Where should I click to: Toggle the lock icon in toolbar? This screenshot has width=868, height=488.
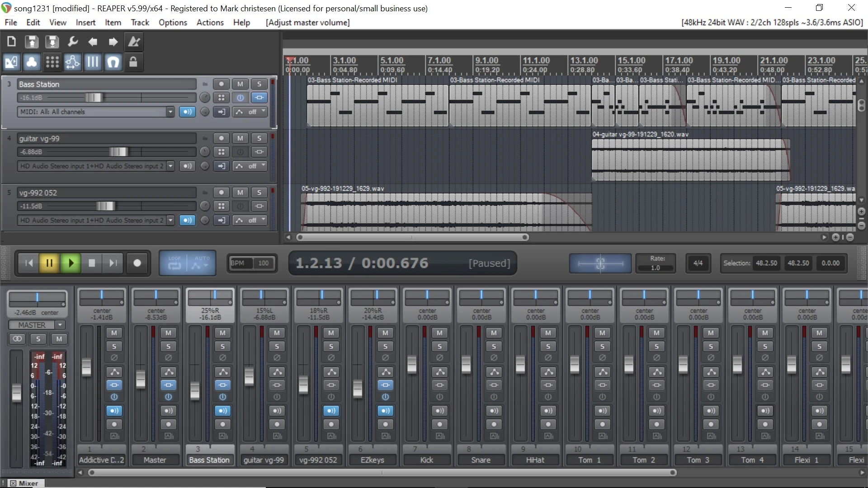(x=133, y=62)
